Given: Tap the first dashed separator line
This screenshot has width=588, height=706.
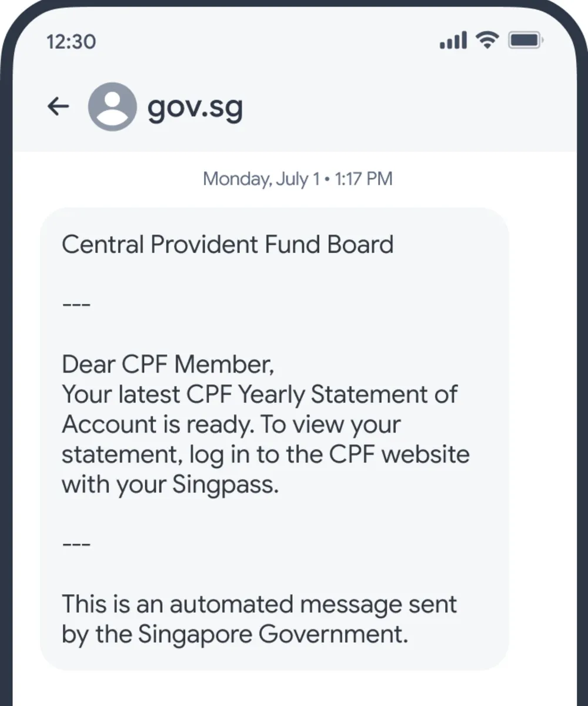Looking at the screenshot, I should [x=76, y=305].
